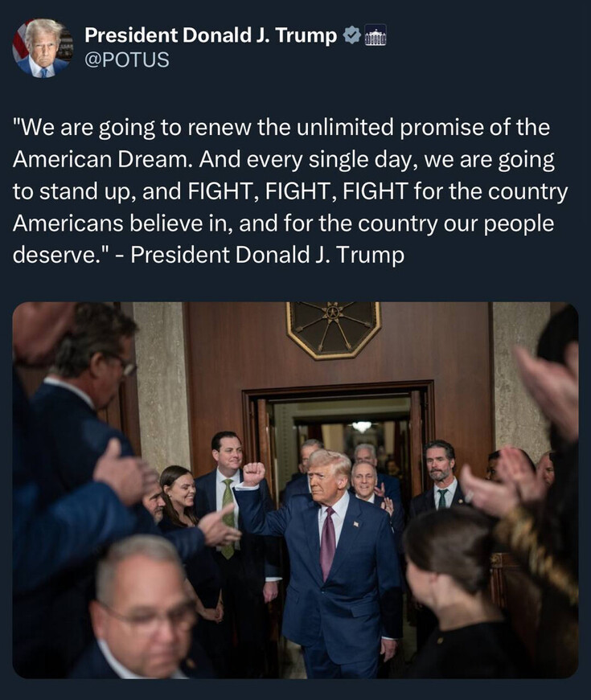Open the attached photo in full view

(295, 490)
